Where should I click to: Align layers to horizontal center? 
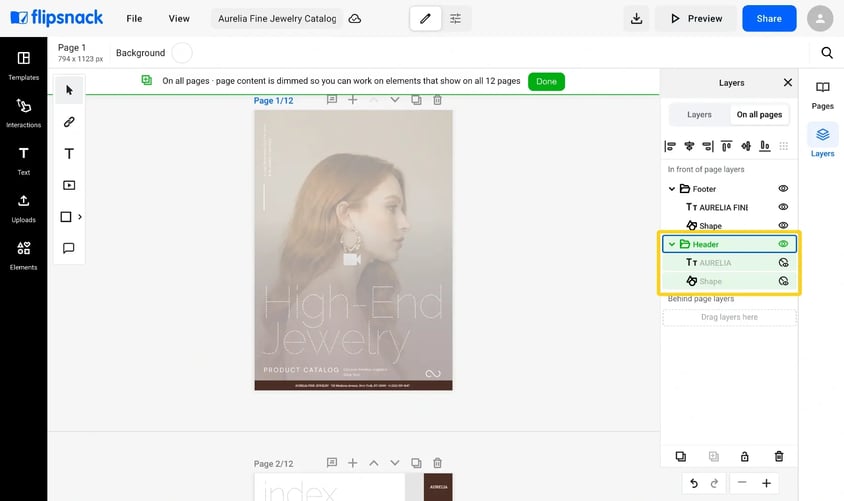pos(689,146)
